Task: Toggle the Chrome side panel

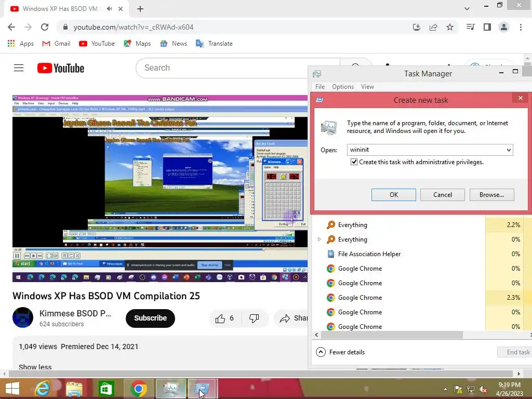Action: (x=487, y=27)
